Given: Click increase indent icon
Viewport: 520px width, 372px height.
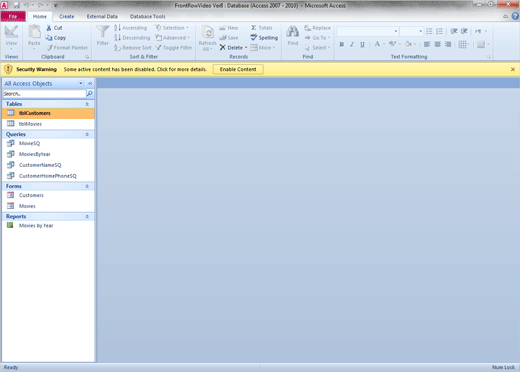Looking at the screenshot, I should [x=464, y=31].
